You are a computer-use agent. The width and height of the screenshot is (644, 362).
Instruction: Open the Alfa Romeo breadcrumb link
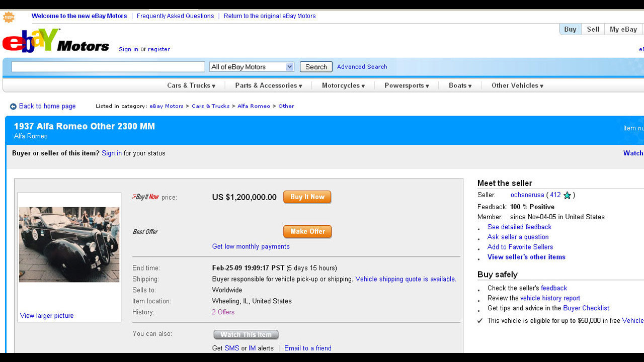254,106
